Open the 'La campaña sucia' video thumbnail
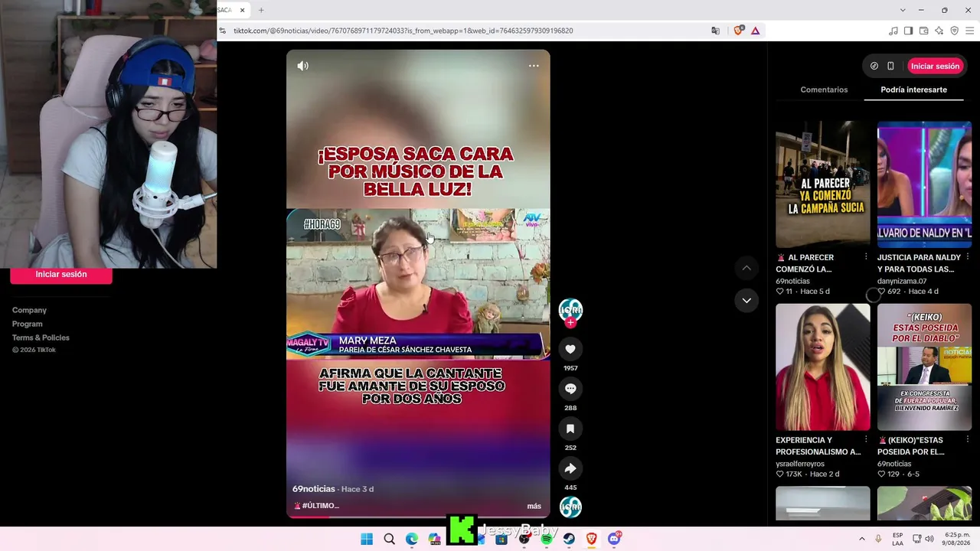Screen dimensions: 980x551 pyautogui.click(x=823, y=184)
